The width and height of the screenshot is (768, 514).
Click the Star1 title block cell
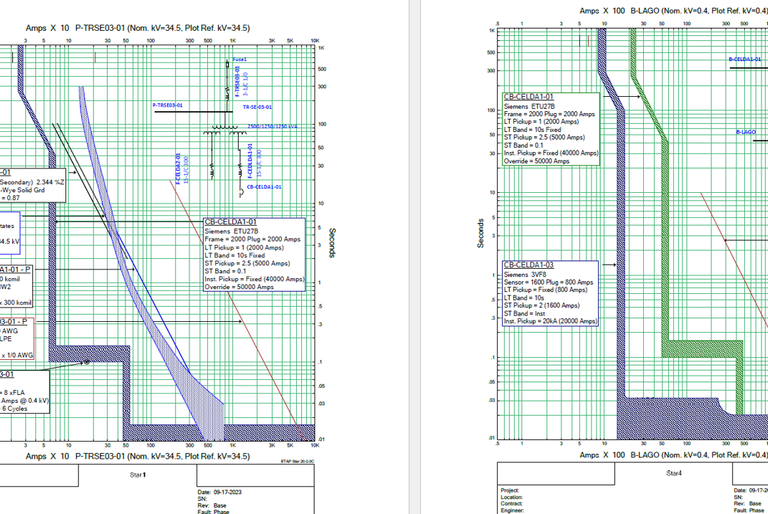[138, 475]
